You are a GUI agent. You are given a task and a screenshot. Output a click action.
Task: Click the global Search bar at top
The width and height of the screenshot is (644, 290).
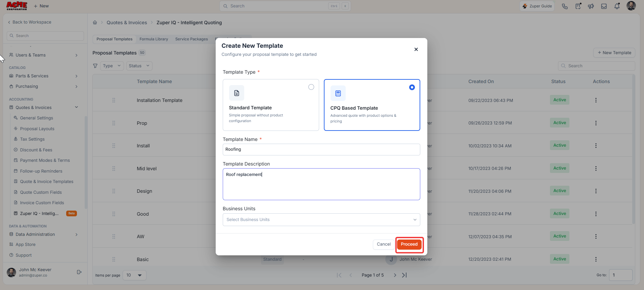point(285,6)
